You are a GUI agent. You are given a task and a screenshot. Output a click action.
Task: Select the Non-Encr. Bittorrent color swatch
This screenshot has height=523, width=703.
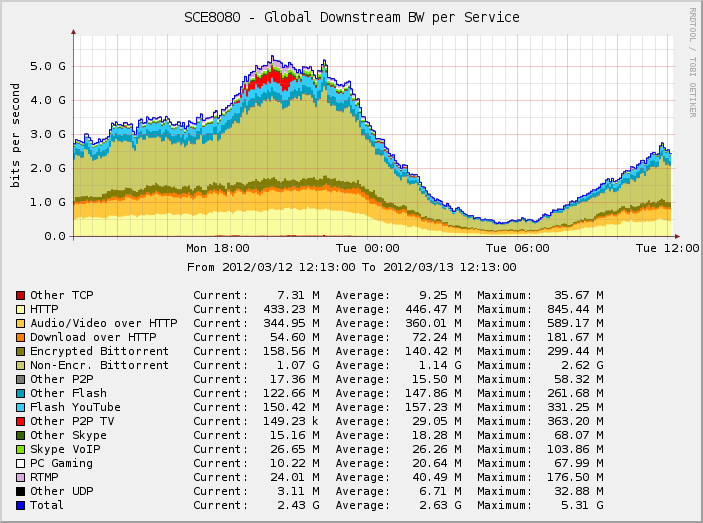point(20,365)
